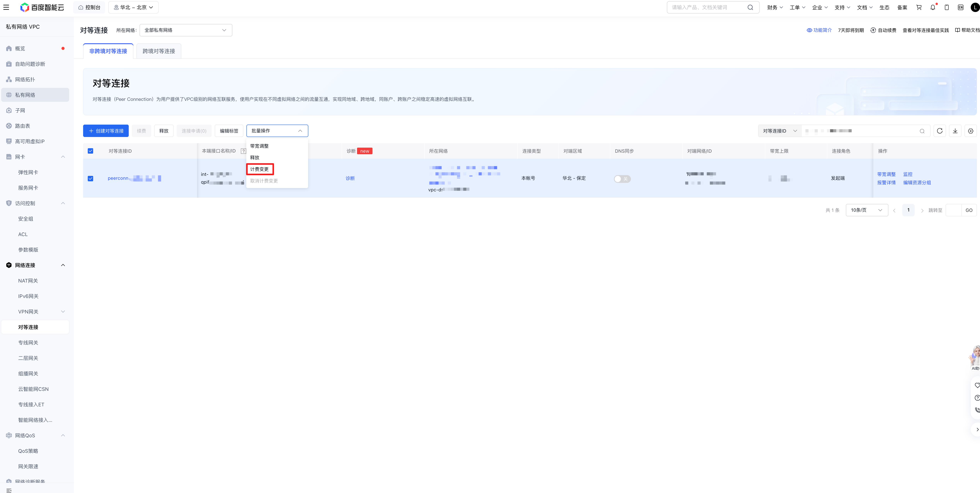Switch to 跨境对等连接 tab

[x=159, y=51]
